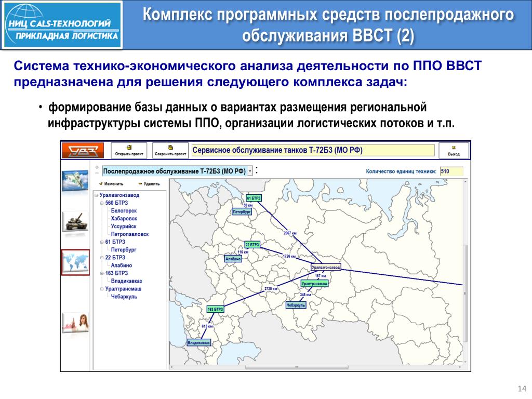Screen dimensions: 532x399
Task: Click the 61 БТРЗ node on map
Action: coord(254,198)
